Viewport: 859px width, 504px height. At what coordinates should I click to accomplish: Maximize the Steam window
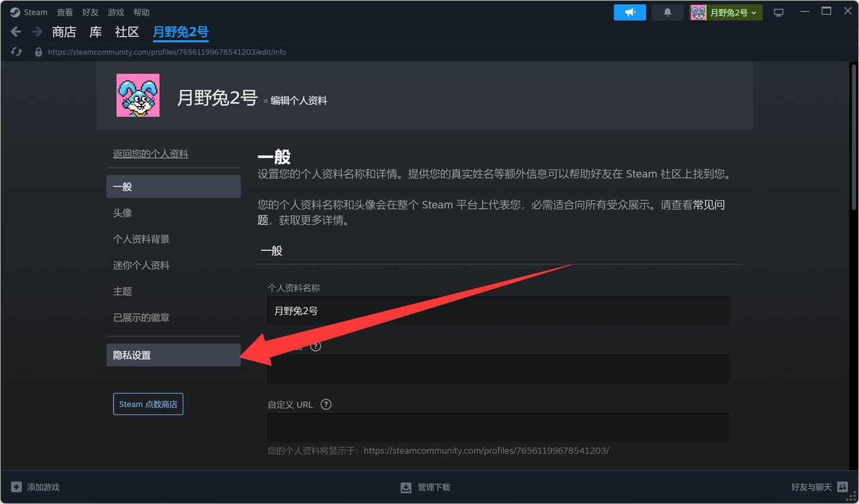[826, 11]
